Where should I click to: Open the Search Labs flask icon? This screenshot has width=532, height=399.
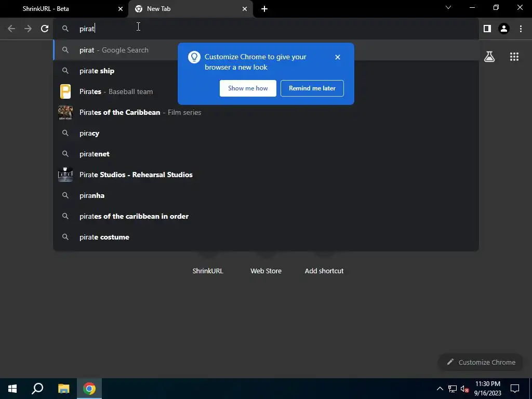click(489, 57)
